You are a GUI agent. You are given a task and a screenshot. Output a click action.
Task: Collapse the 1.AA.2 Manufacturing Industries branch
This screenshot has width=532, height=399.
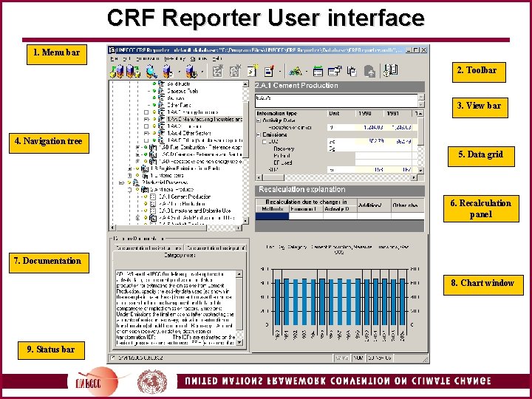coord(146,120)
